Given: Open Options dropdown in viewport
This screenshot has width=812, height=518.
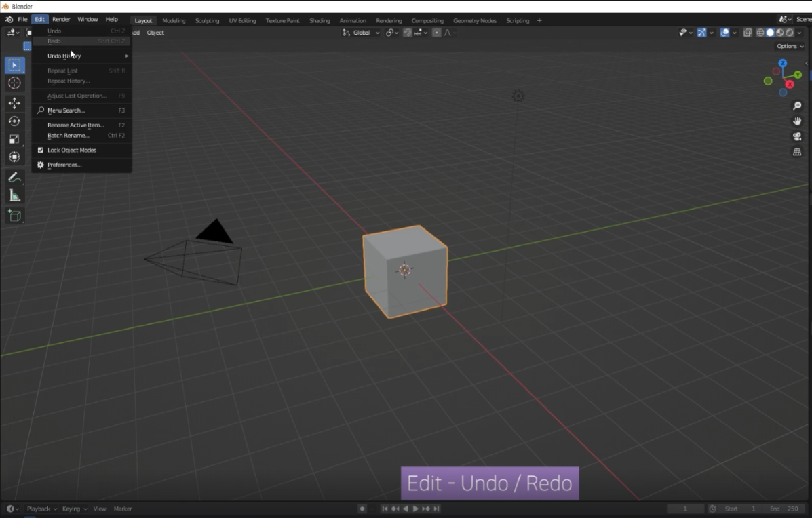Looking at the screenshot, I should coord(790,46).
